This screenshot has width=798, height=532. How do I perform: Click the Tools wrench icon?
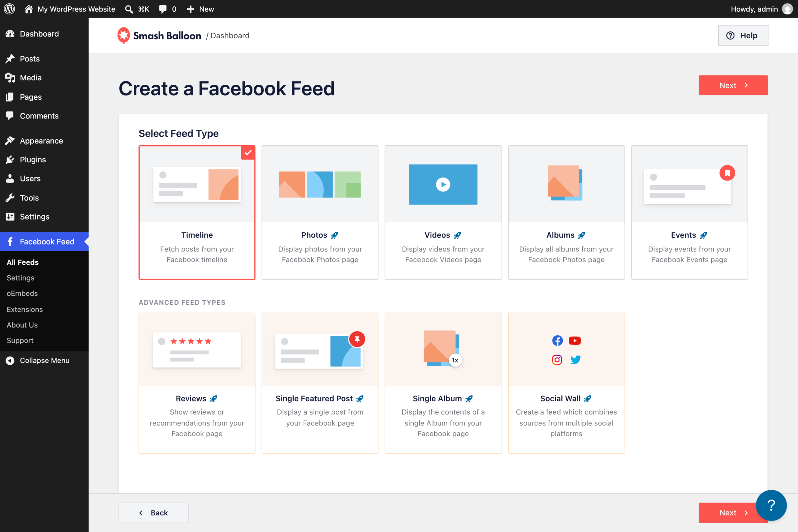click(x=10, y=198)
